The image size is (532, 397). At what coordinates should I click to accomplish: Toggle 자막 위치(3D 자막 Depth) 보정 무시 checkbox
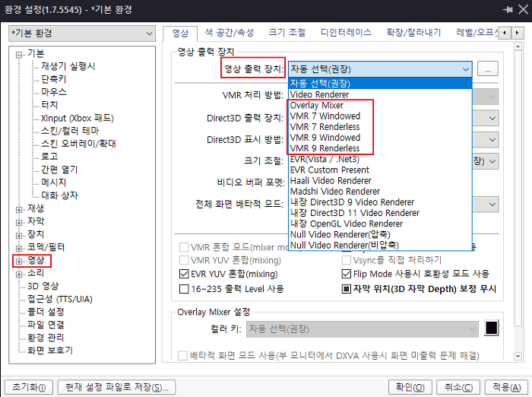[347, 289]
